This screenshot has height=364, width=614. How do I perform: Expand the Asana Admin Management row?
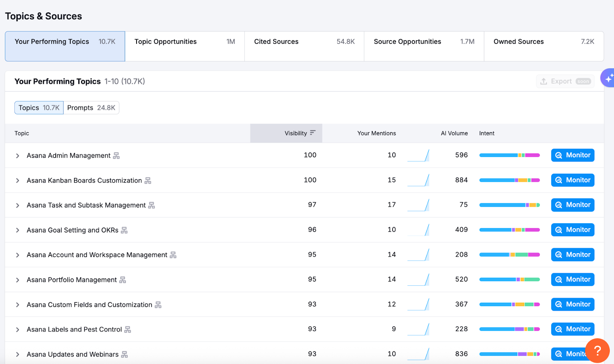(x=17, y=155)
